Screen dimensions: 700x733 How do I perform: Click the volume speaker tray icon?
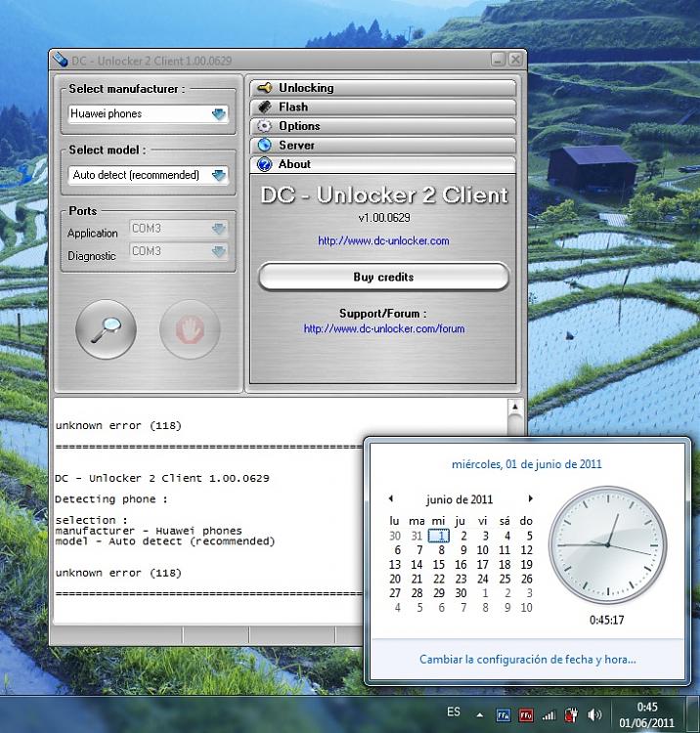(x=595, y=714)
